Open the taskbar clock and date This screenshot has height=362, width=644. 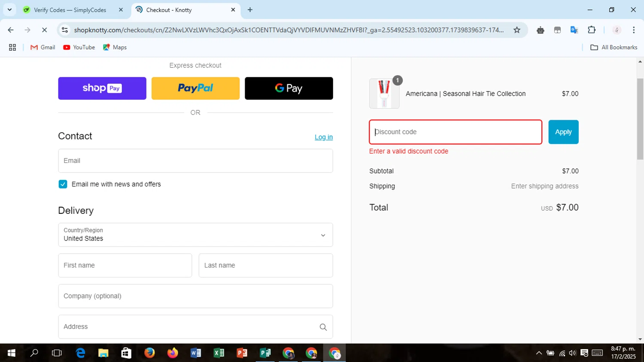[623, 353]
